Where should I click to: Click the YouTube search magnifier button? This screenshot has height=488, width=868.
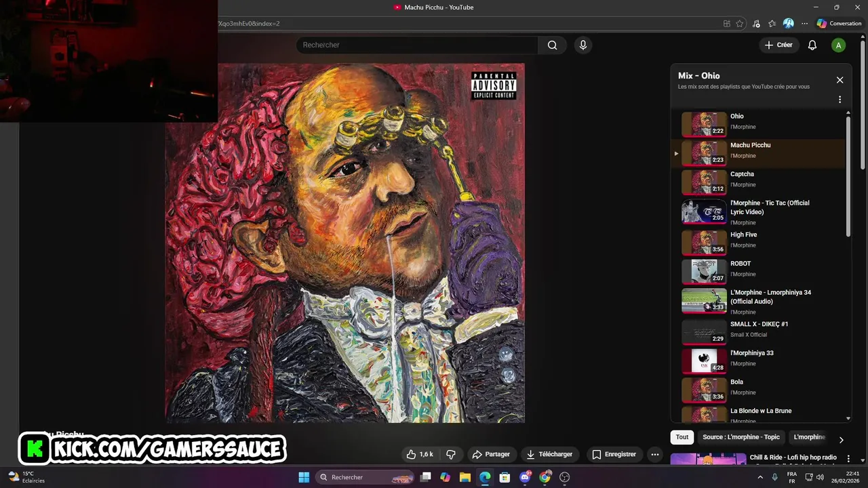point(552,45)
